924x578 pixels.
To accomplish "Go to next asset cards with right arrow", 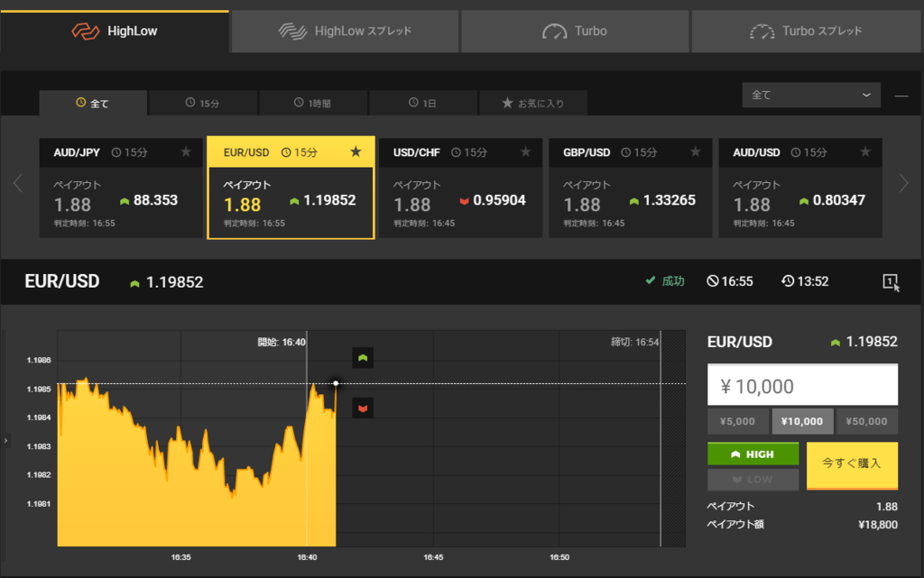I will point(904,183).
